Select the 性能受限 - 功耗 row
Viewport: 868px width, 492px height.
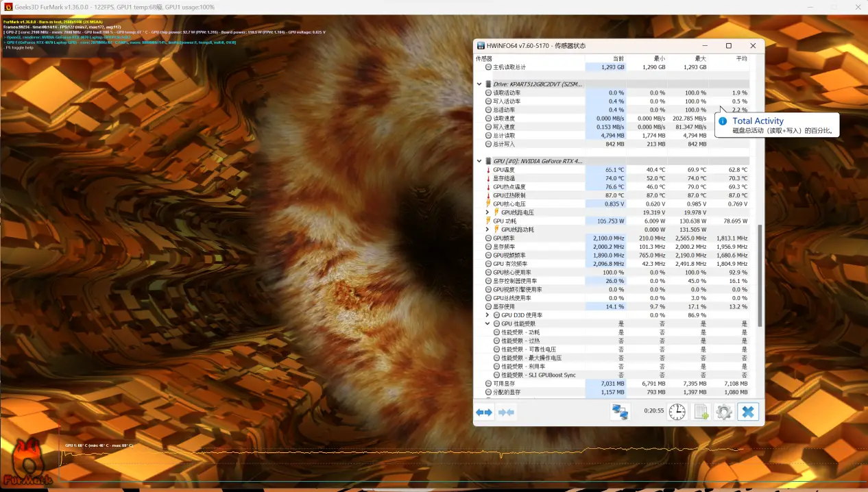[612, 332]
